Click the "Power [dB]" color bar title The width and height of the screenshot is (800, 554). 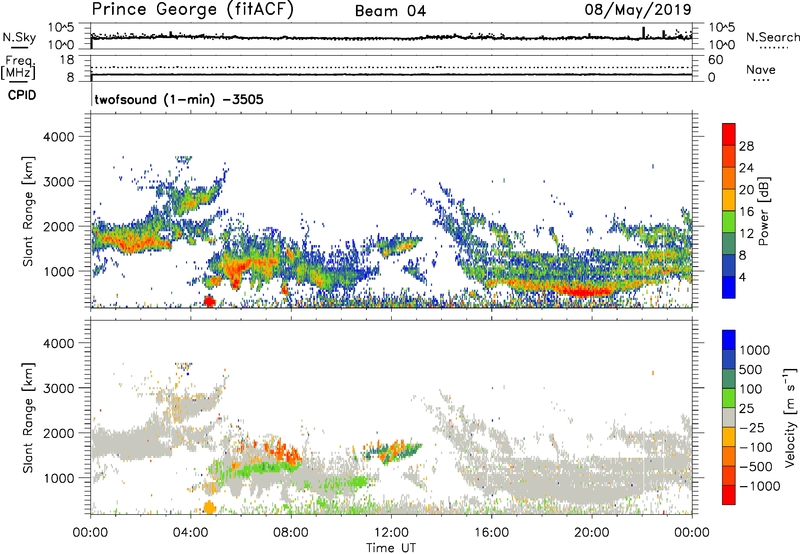pos(763,211)
